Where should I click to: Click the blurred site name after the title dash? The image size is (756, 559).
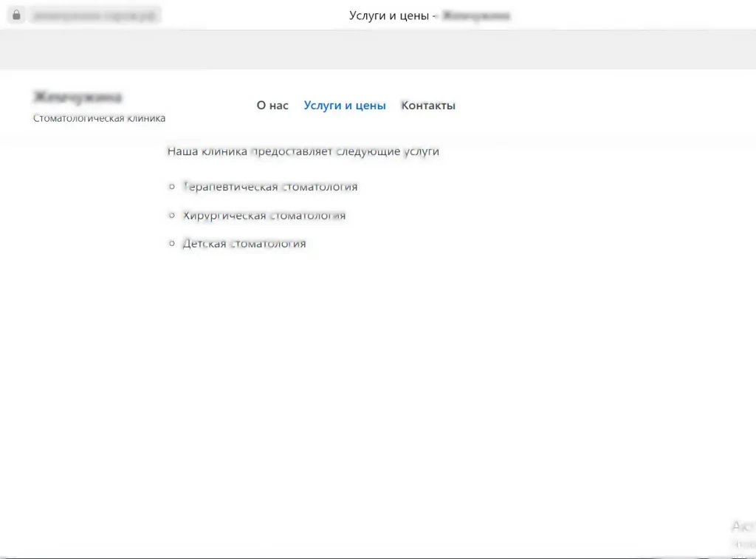point(476,16)
